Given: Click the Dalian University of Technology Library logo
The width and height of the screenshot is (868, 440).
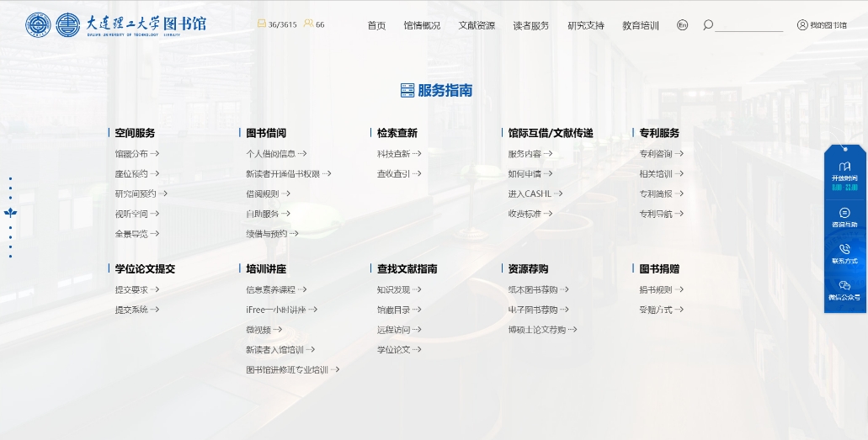Looking at the screenshot, I should click(115, 24).
